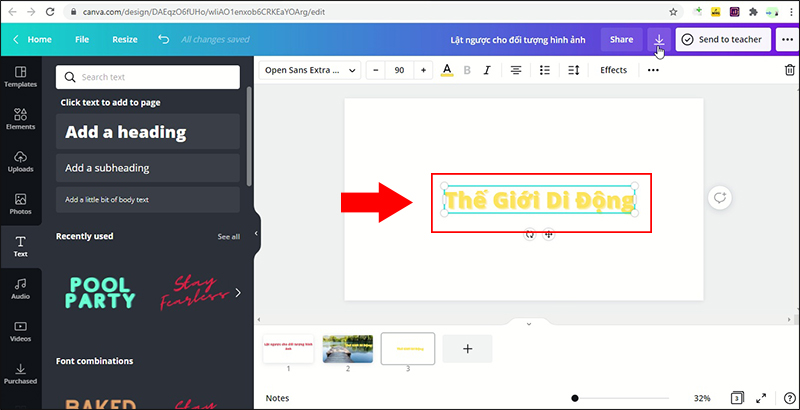Click Send to teacher button
This screenshot has width=800, height=410.
point(723,39)
